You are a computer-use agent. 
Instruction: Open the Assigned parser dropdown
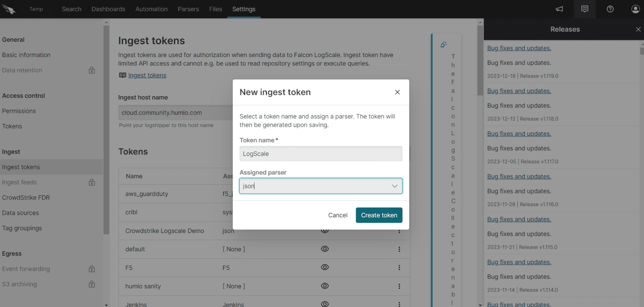coord(394,186)
